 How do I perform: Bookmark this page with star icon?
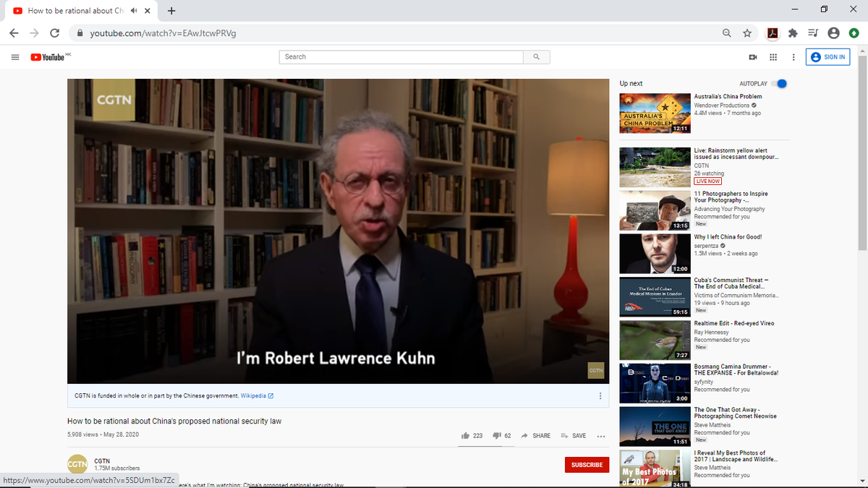(747, 33)
